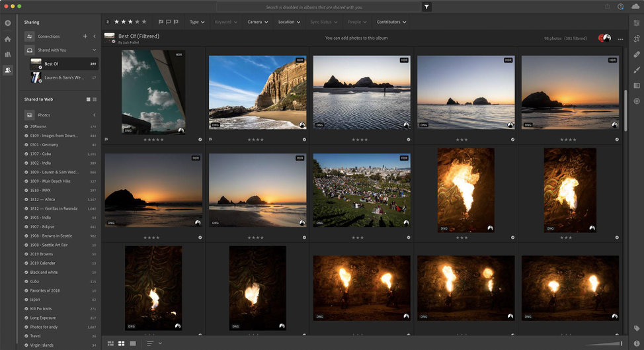Select the Best Of shared album

click(x=52, y=64)
